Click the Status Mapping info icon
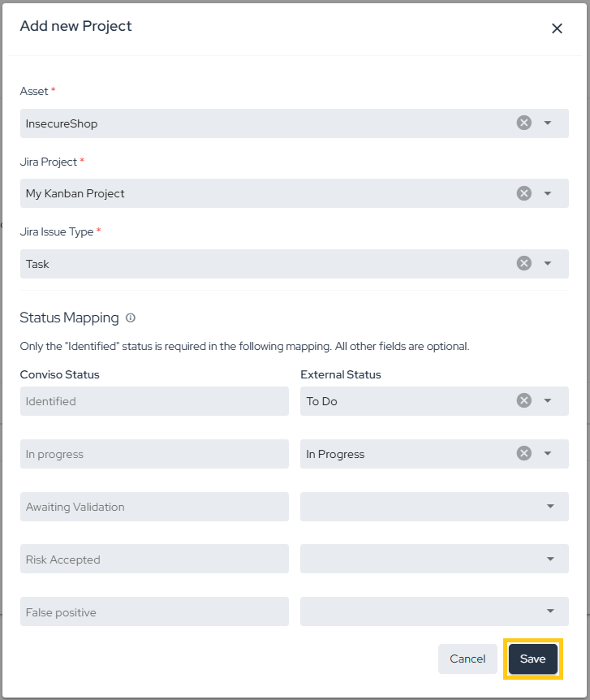This screenshot has height=700, width=590. point(131,318)
